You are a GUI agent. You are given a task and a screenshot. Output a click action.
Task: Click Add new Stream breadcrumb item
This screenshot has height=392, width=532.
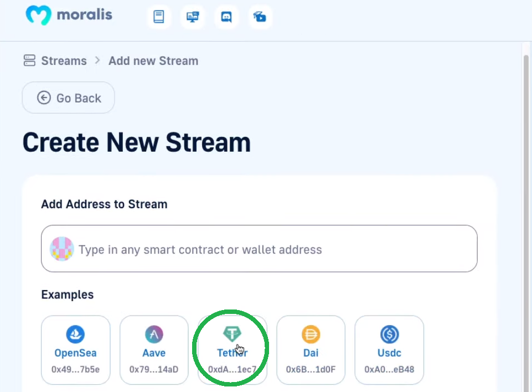click(x=153, y=61)
